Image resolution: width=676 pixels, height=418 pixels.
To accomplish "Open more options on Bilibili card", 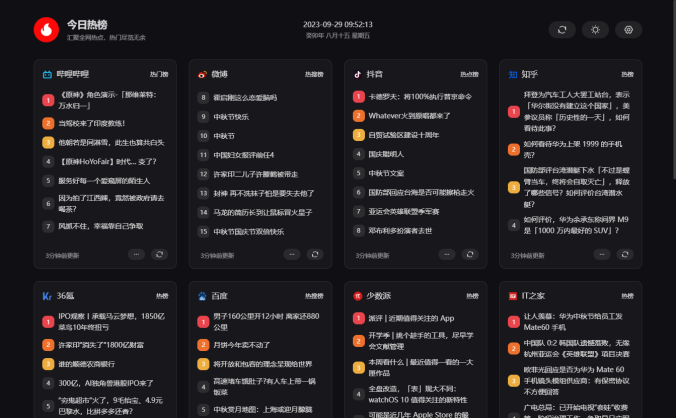I will click(x=136, y=254).
